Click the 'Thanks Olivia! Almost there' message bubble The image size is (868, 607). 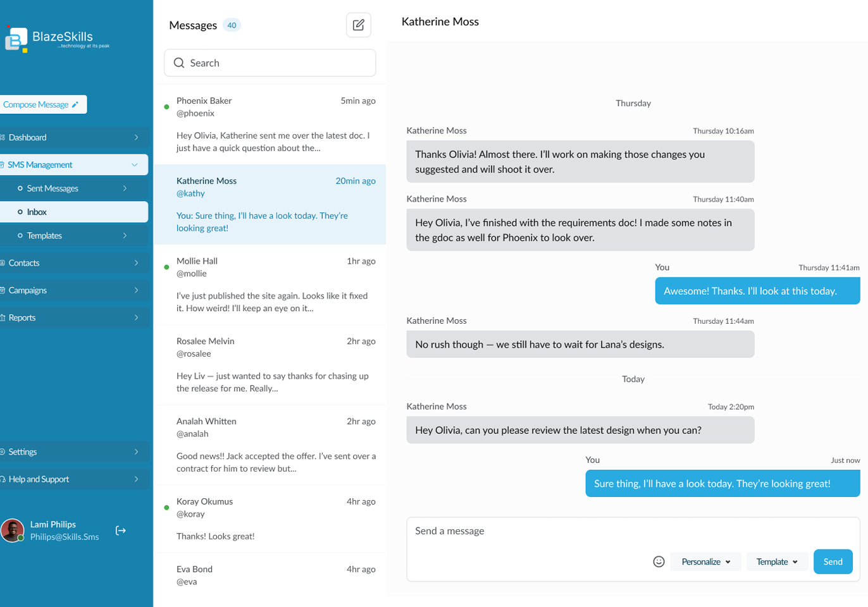[x=580, y=162]
